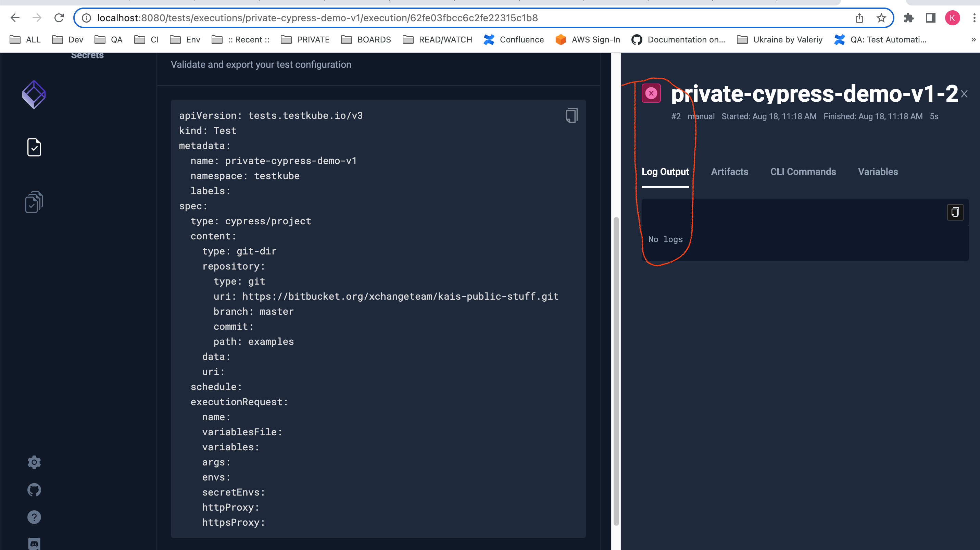Copy the test YAML using the copy icon
Screen dimensions: 980x550
click(x=571, y=115)
